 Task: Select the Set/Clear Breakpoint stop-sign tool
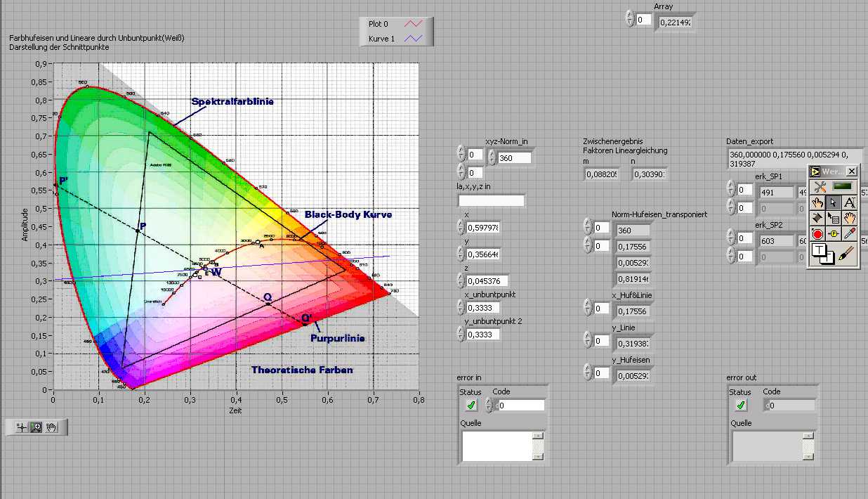click(817, 234)
